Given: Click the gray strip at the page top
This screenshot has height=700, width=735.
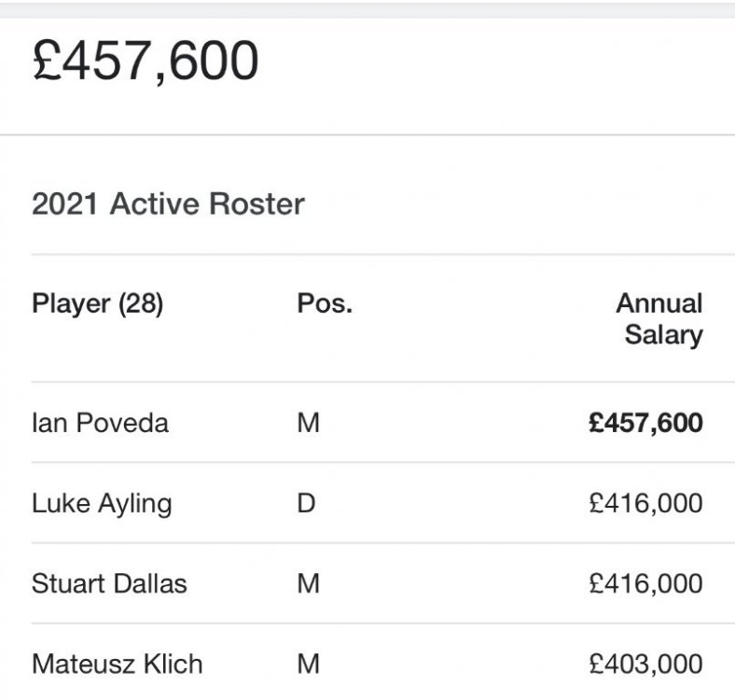Looking at the screenshot, I should (367, 8).
